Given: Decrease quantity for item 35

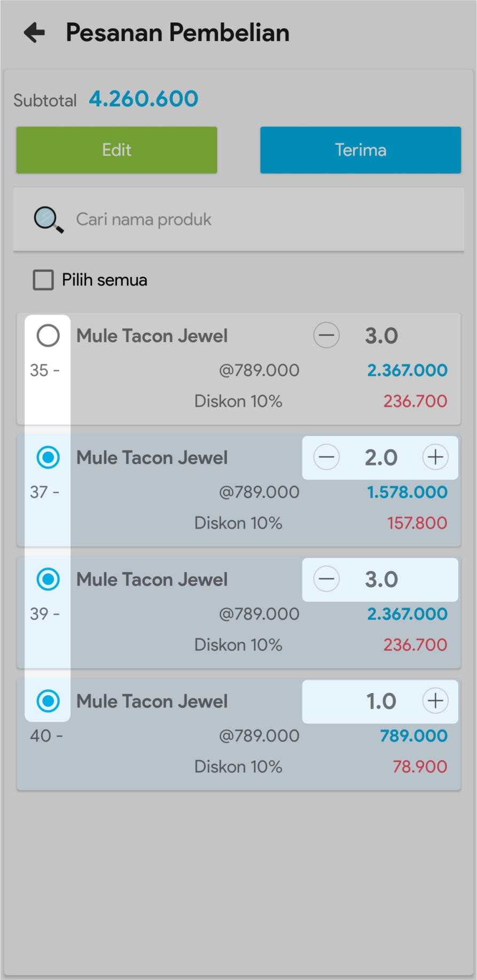Looking at the screenshot, I should point(326,336).
